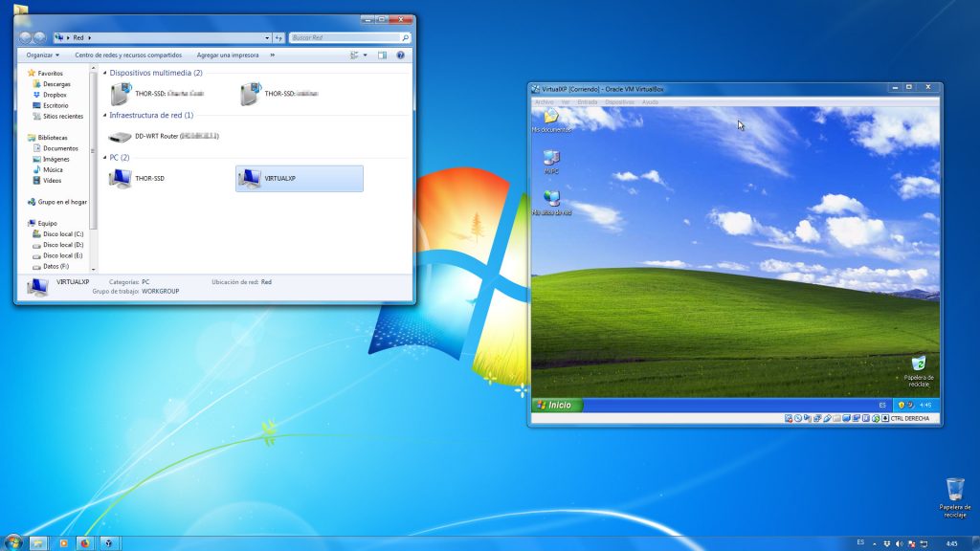Open the DD-WRT Router network device
Image resolution: width=980 pixels, height=551 pixels.
[164, 136]
